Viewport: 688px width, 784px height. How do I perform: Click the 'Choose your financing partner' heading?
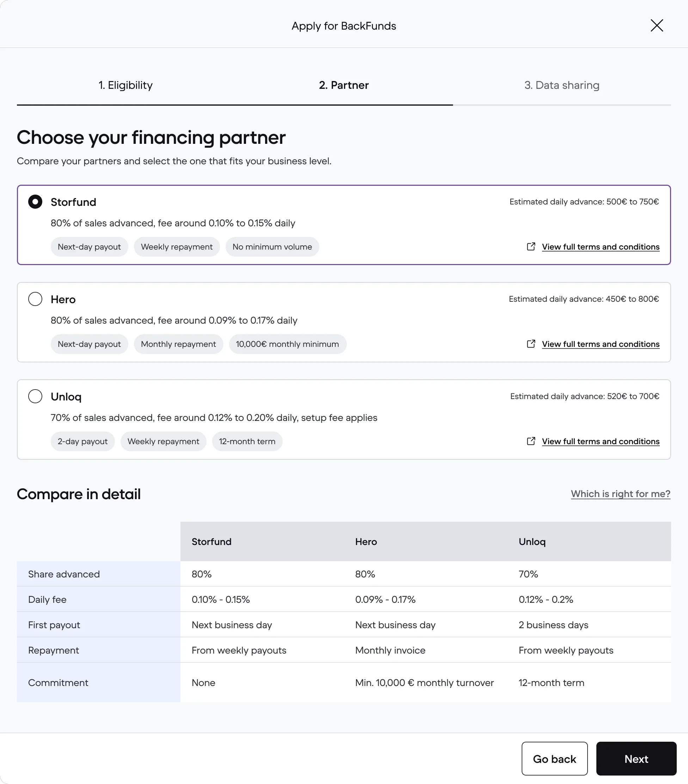[151, 137]
